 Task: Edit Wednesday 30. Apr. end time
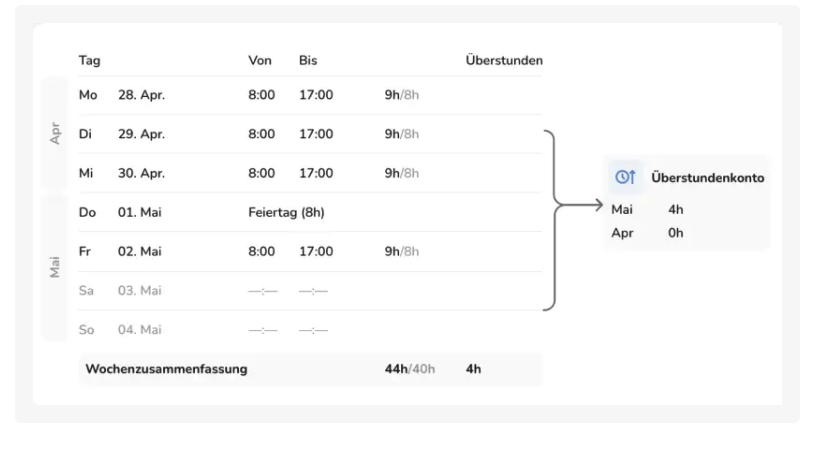point(316,173)
